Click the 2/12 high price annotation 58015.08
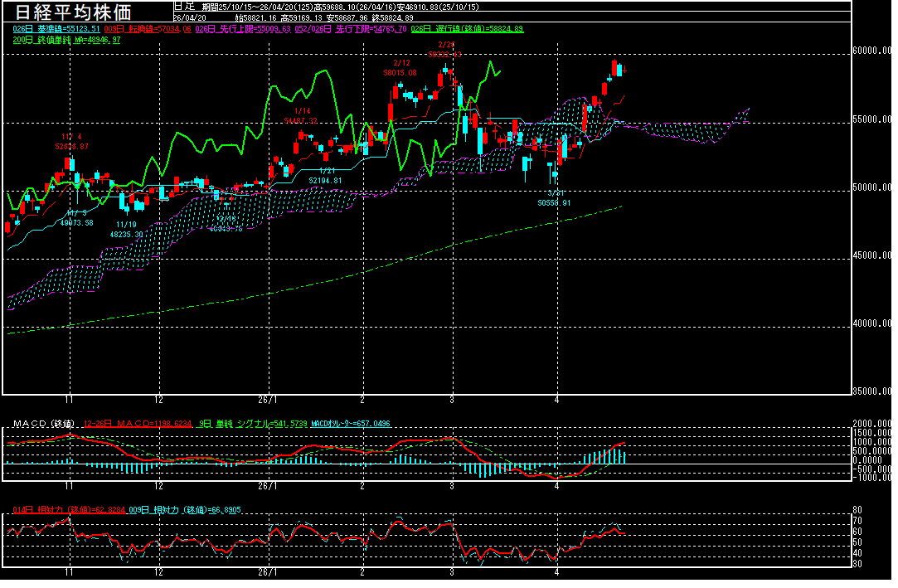Screen dimensions: 898x588 pyautogui.click(x=400, y=73)
